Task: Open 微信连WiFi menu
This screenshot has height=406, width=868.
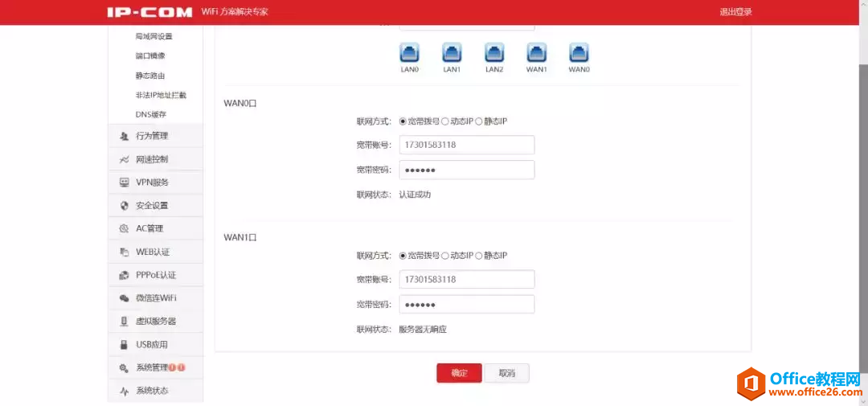Action: click(156, 298)
